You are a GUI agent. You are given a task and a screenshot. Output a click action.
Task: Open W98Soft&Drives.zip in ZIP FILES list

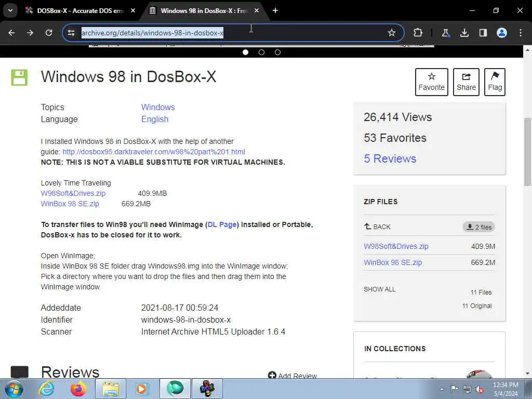pyautogui.click(x=396, y=246)
